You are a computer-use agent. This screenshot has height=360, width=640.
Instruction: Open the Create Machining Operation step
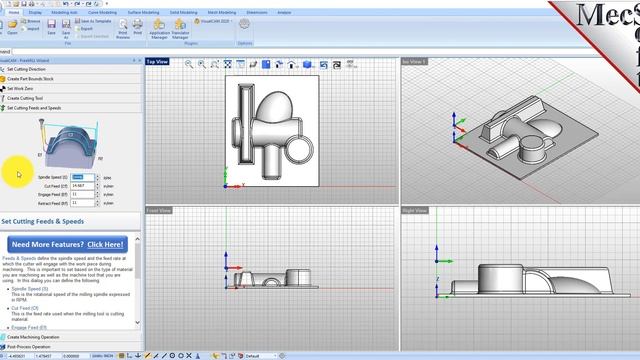click(71, 337)
